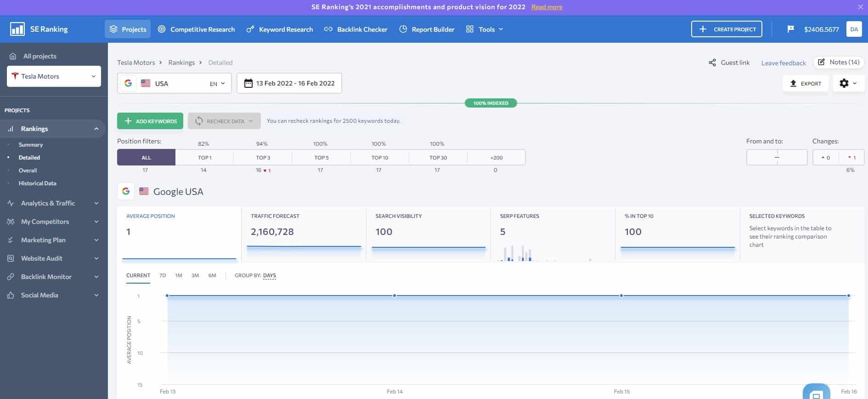The height and width of the screenshot is (399, 868).
Task: Open Report Builder
Action: 427,29
